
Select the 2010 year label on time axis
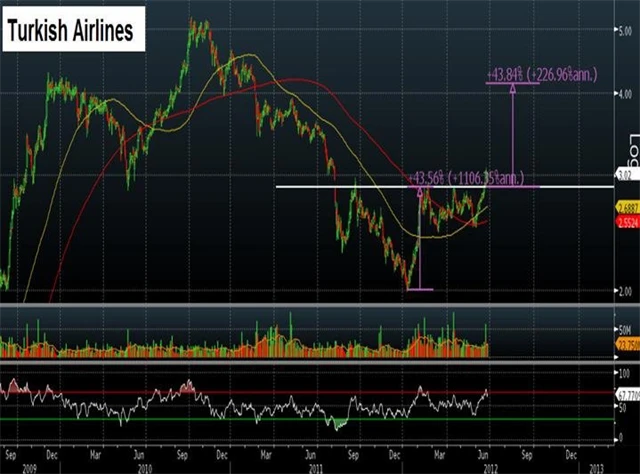(145, 466)
